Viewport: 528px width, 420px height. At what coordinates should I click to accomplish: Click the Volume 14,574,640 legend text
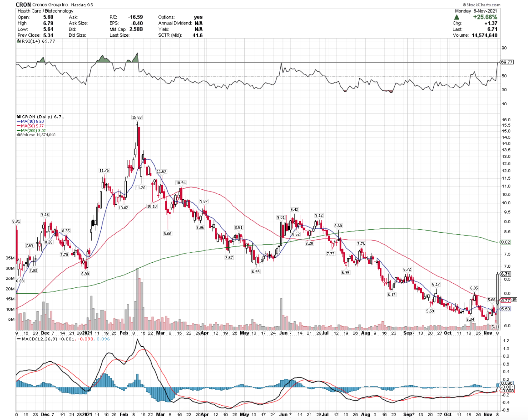(x=38, y=135)
